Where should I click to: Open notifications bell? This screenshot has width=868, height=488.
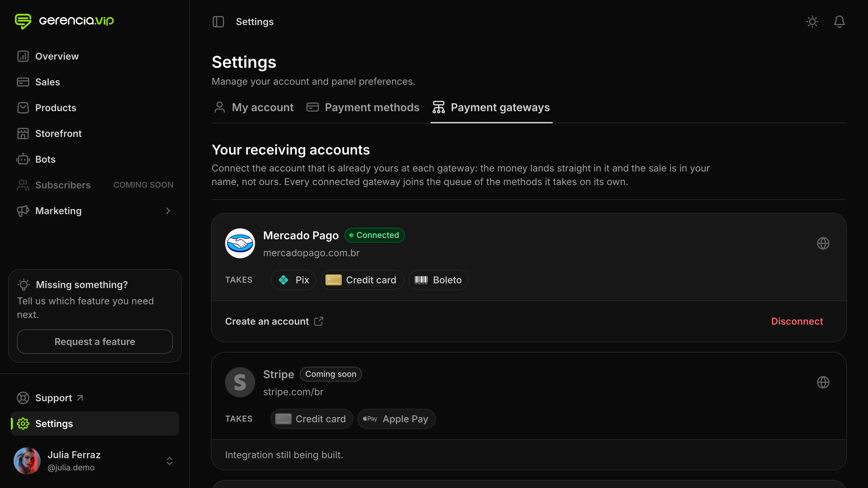click(839, 22)
